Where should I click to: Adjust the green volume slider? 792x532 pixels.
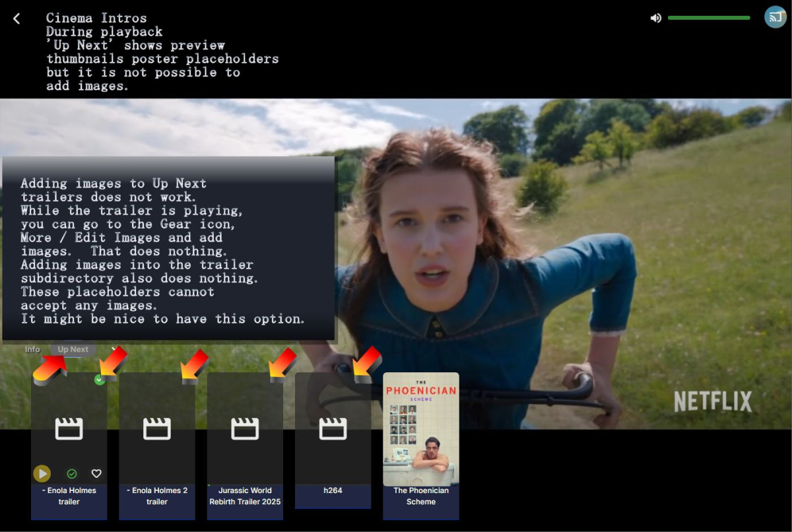709,18
